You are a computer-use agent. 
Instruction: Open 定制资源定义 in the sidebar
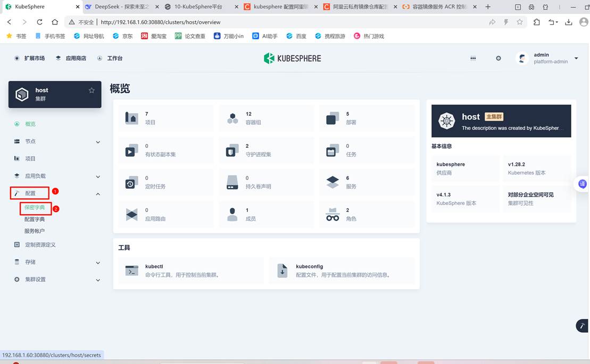point(40,244)
